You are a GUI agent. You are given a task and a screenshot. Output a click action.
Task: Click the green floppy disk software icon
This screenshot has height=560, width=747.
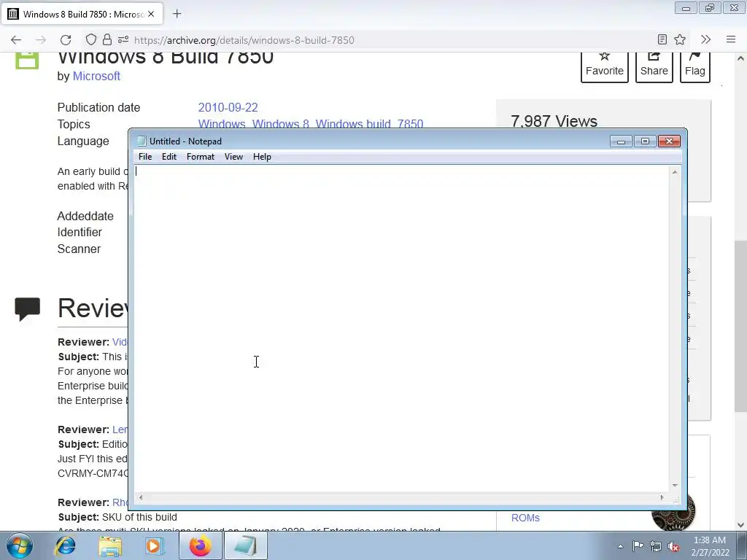click(x=27, y=61)
